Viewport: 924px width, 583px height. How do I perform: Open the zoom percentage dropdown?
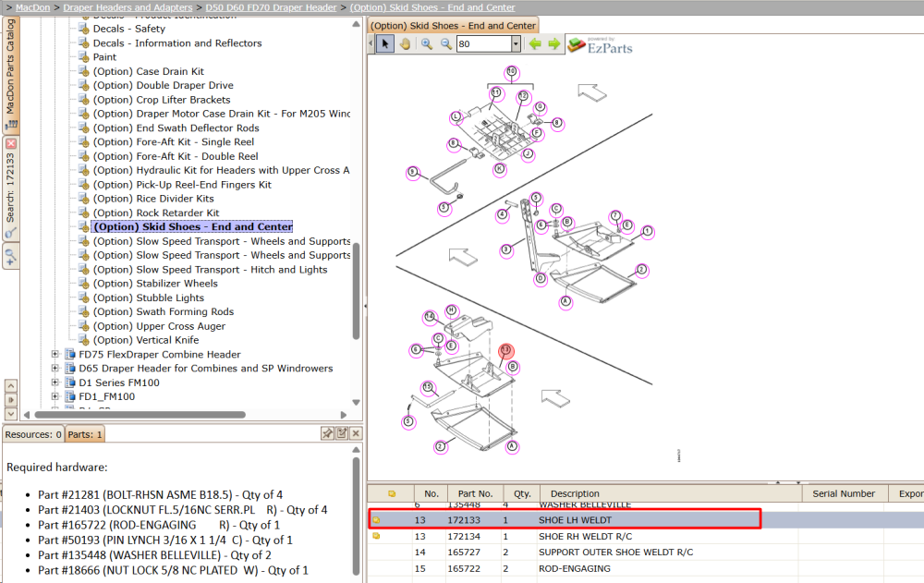516,43
